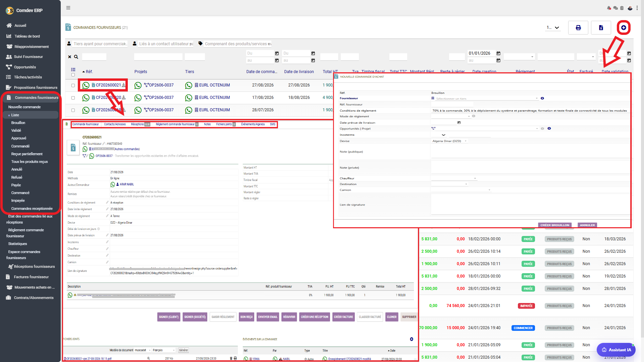Click the CRÉER BROUILLON button

[x=555, y=225]
